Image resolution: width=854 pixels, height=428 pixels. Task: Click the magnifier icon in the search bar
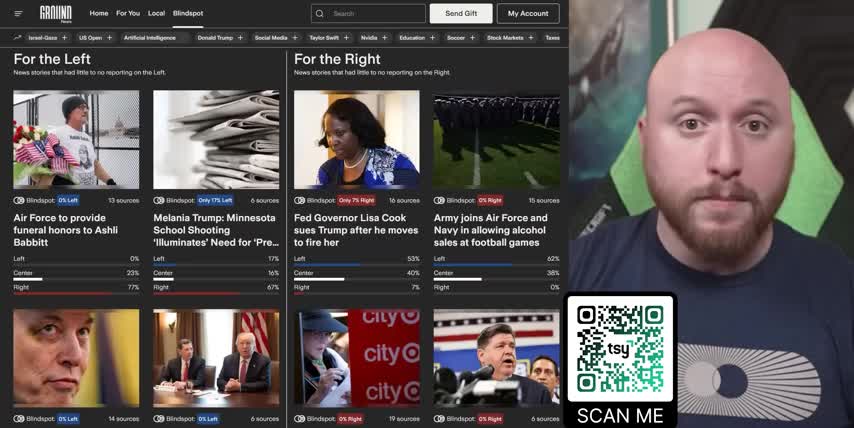pyautogui.click(x=321, y=14)
